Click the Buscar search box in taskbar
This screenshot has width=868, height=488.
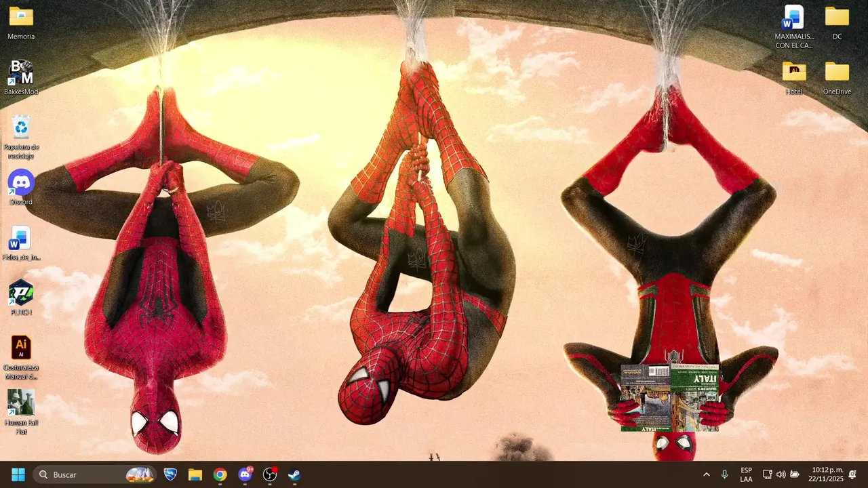coord(95,474)
